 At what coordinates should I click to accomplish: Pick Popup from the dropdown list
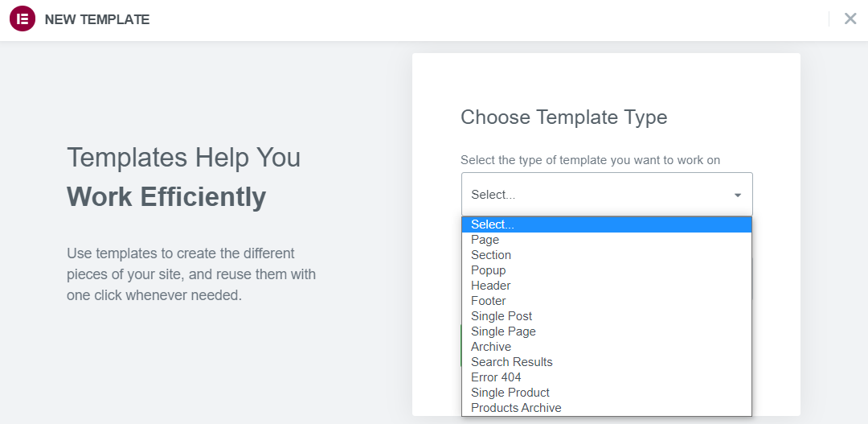pyautogui.click(x=607, y=270)
